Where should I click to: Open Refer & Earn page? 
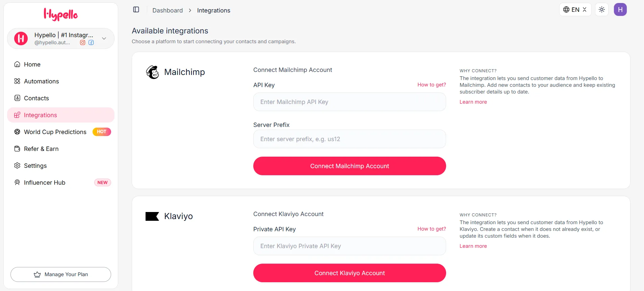click(x=61, y=149)
